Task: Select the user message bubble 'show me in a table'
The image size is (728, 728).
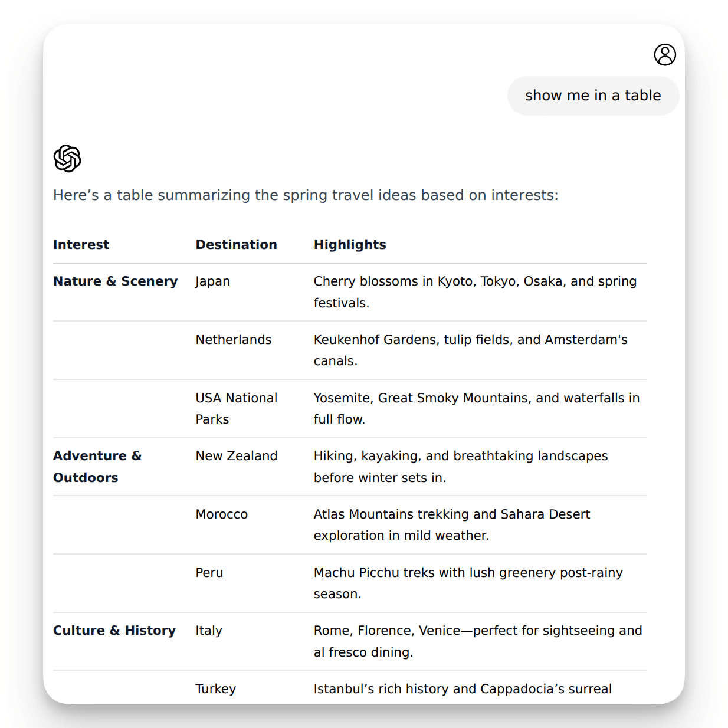Action: point(593,95)
